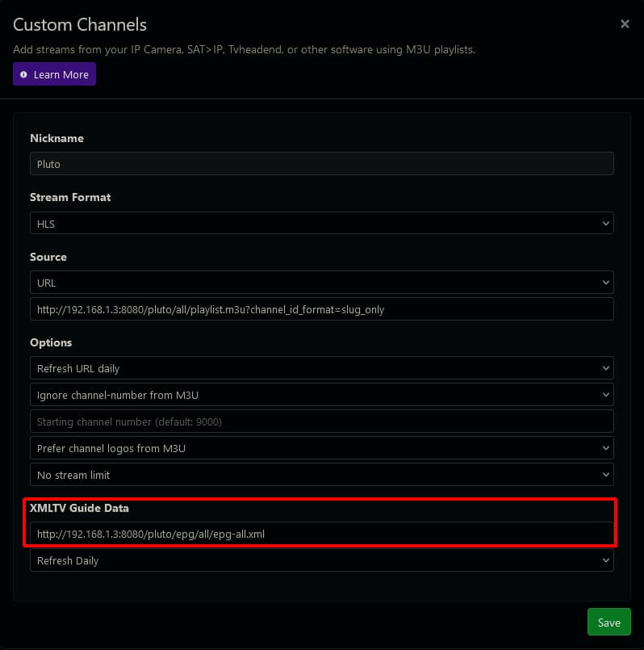Image resolution: width=644 pixels, height=650 pixels.
Task: Click the info icon inside the Learn More button
Action: (25, 73)
